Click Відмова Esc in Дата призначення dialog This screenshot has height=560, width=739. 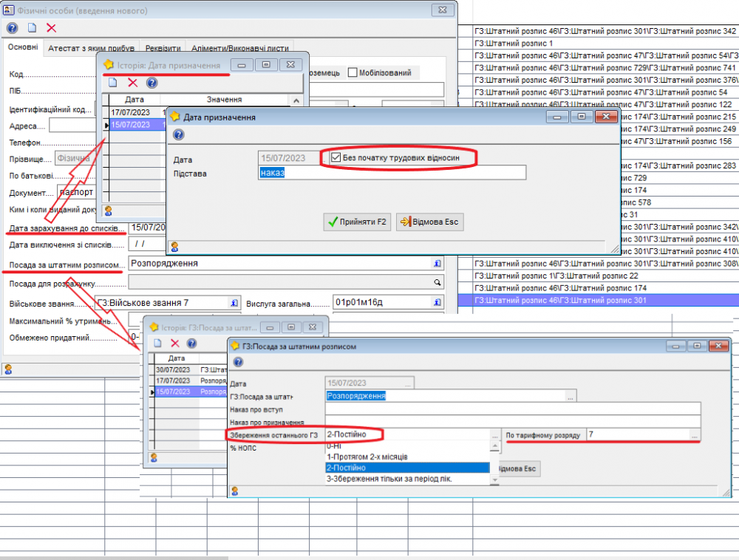tap(430, 222)
